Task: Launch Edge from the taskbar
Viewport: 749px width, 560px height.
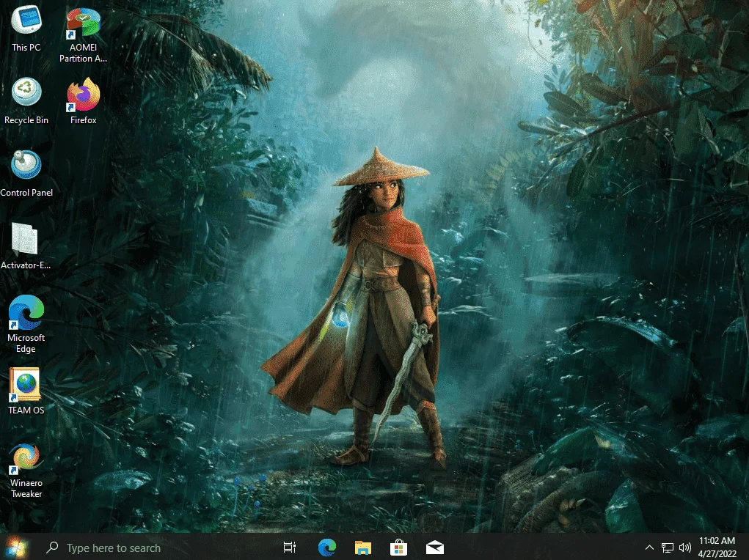Action: (x=327, y=548)
